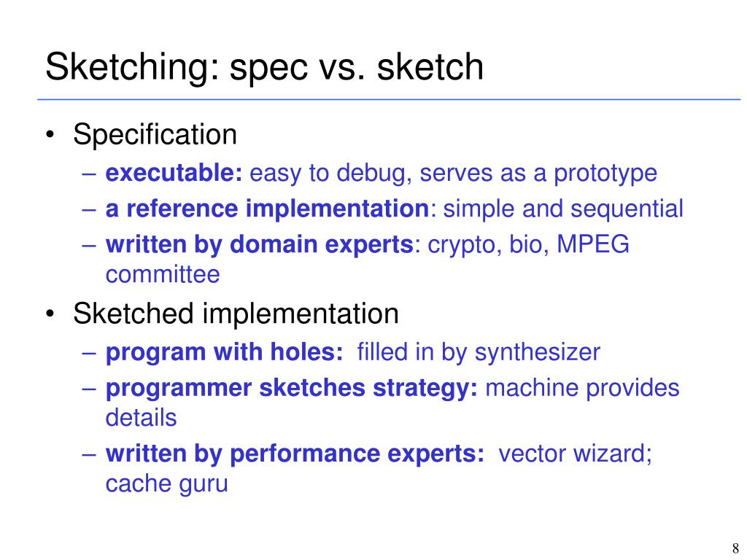This screenshot has height=560, width=747.
Task: Click bold 'program with holes:' text
Action: tap(225, 353)
